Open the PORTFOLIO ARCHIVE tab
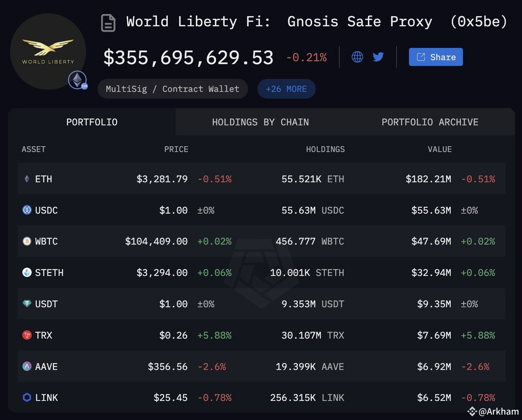Screen dimensions: 522x420 point(430,122)
